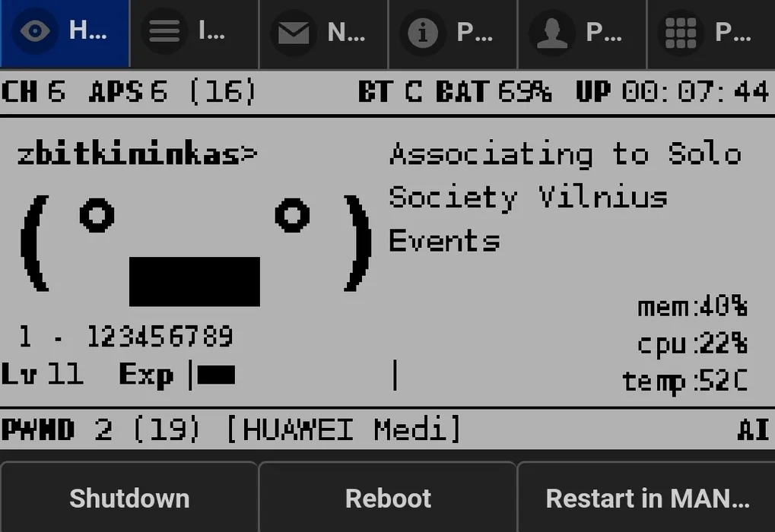Open the Home tab with eye icon

[x=65, y=33]
